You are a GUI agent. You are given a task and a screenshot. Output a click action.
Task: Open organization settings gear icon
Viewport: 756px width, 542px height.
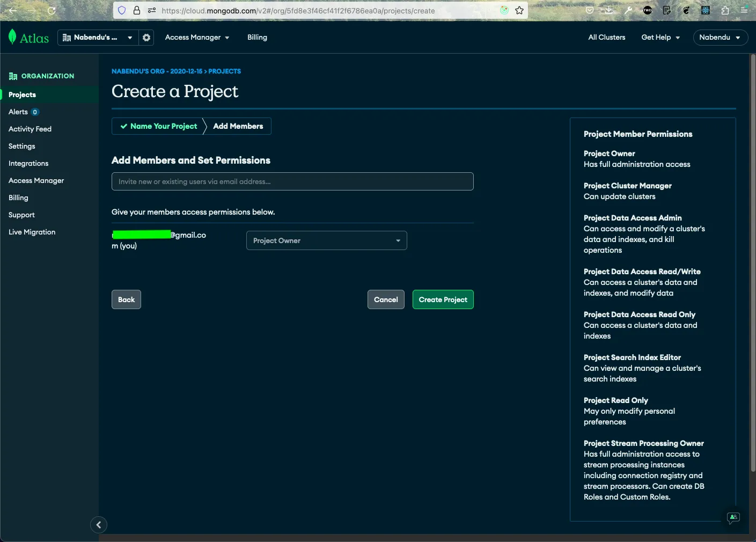[146, 38]
